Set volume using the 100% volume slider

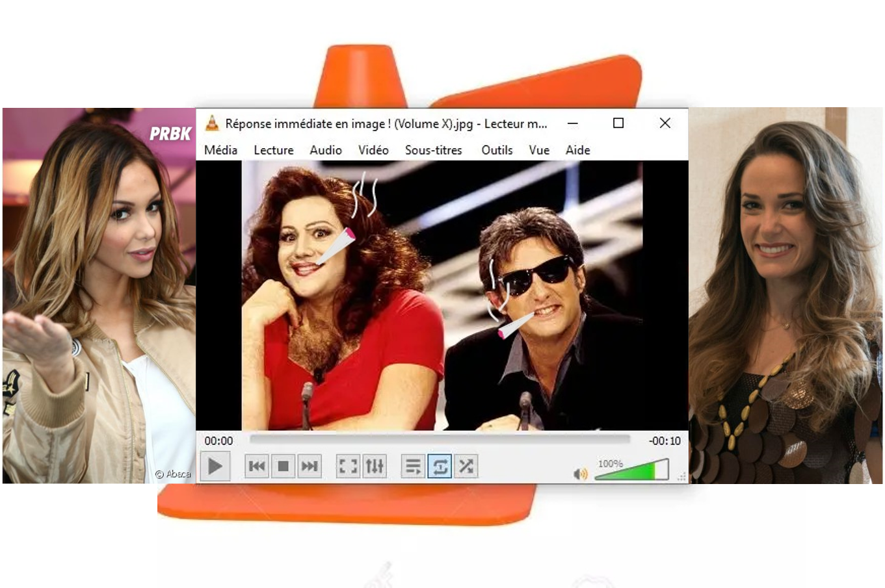[x=631, y=470]
